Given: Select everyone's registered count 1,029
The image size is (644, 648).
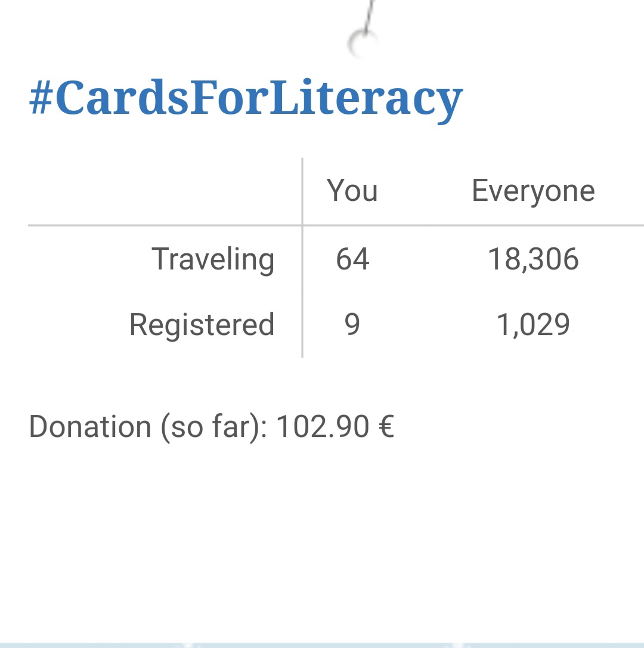Looking at the screenshot, I should click(533, 325).
